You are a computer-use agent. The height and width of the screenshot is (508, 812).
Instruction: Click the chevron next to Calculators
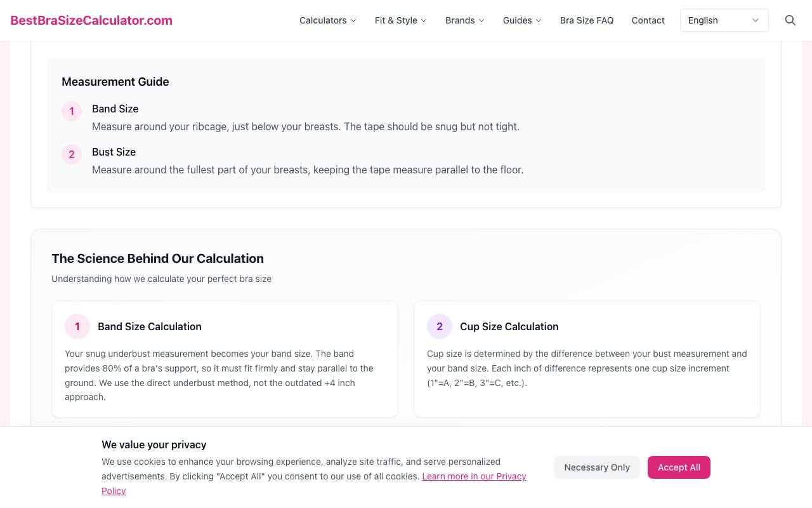click(x=353, y=20)
